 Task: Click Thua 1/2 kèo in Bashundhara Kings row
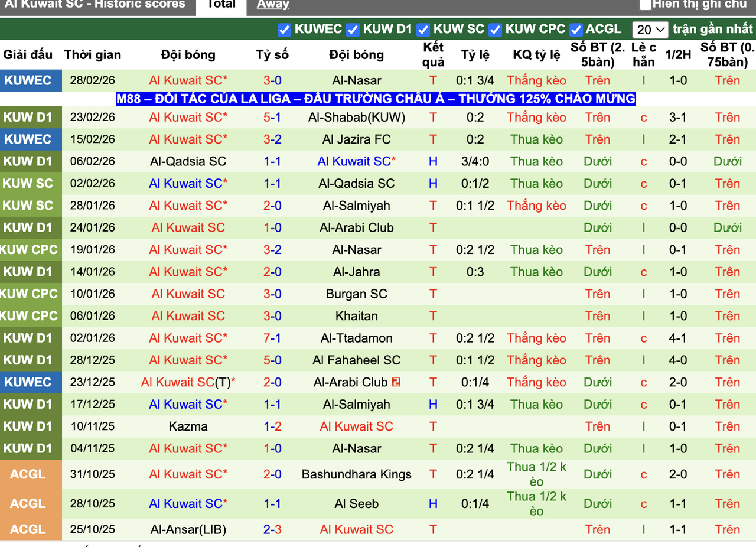pos(536,474)
